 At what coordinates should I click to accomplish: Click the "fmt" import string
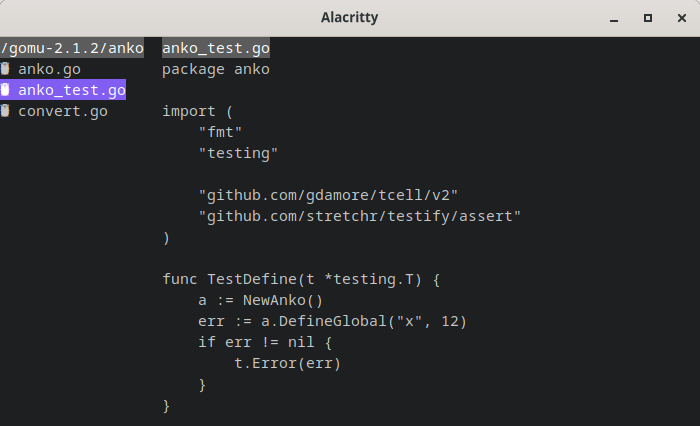point(220,132)
